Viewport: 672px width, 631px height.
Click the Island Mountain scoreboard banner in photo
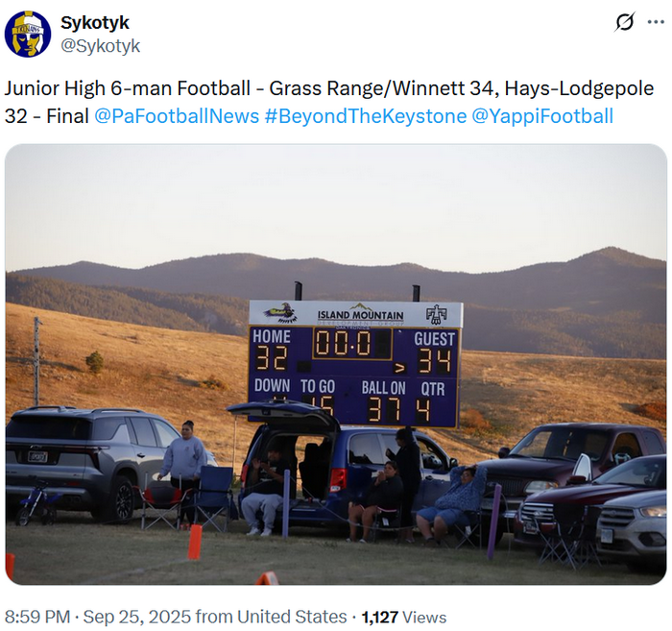click(355, 313)
